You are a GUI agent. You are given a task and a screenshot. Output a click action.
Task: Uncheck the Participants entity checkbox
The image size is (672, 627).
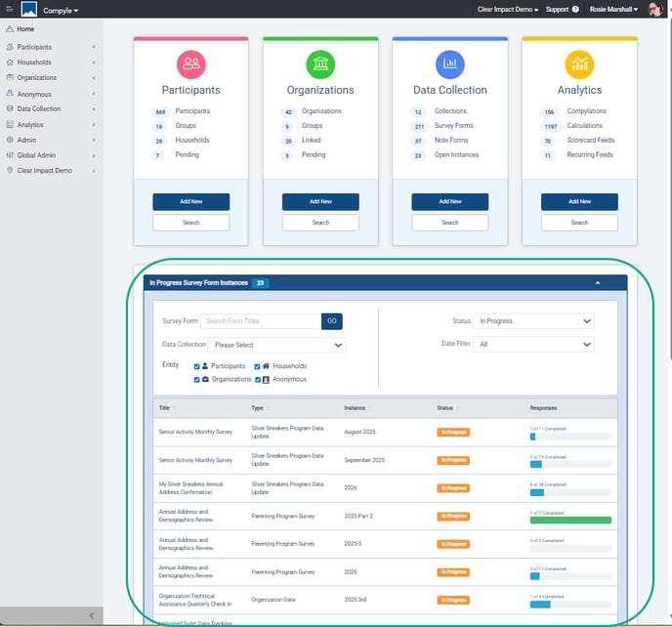[x=197, y=366]
